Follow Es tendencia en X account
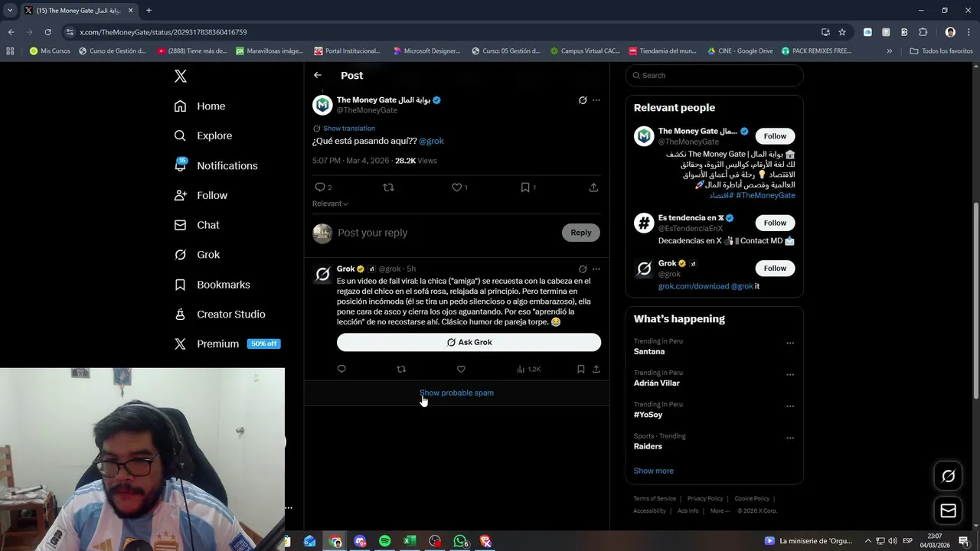The image size is (980, 551). pos(775,223)
